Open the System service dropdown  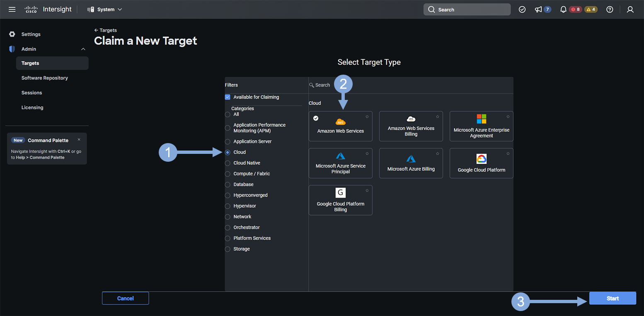(x=105, y=9)
